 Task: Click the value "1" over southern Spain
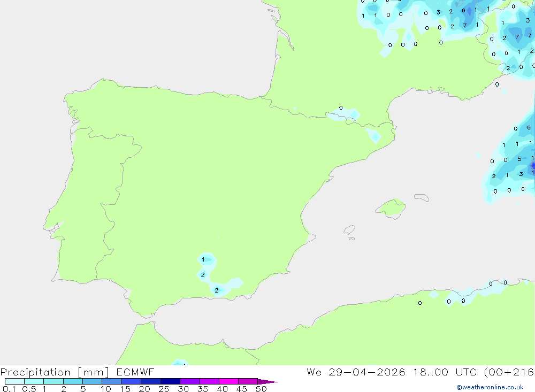[203, 259]
